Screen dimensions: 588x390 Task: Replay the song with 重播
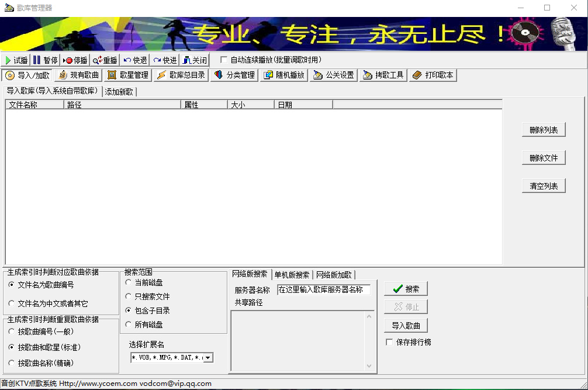[105, 60]
